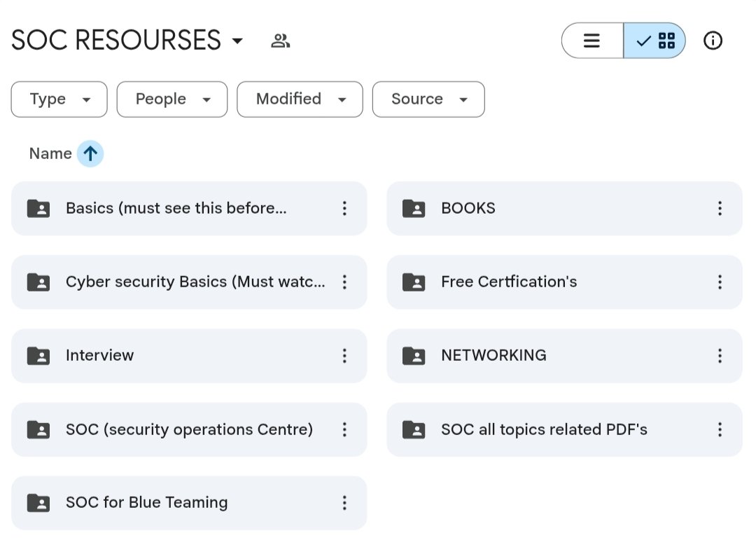The height and width of the screenshot is (552, 756).
Task: Click the folder icon of Free Certfication's
Action: point(414,282)
